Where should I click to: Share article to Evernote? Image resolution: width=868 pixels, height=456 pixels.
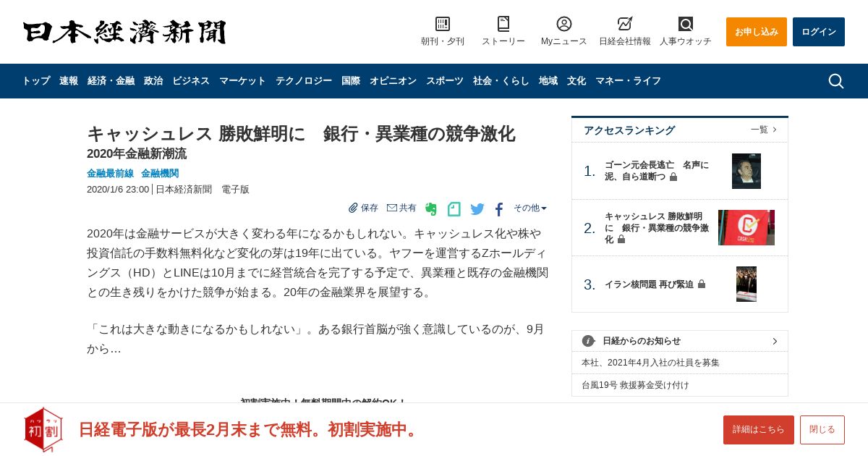click(x=431, y=209)
